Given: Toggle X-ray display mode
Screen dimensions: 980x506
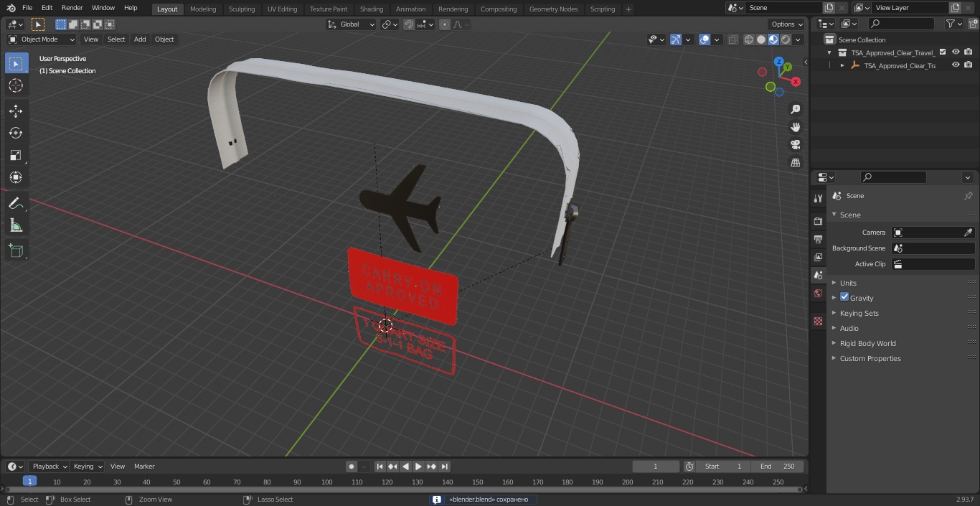Looking at the screenshot, I should click(732, 39).
